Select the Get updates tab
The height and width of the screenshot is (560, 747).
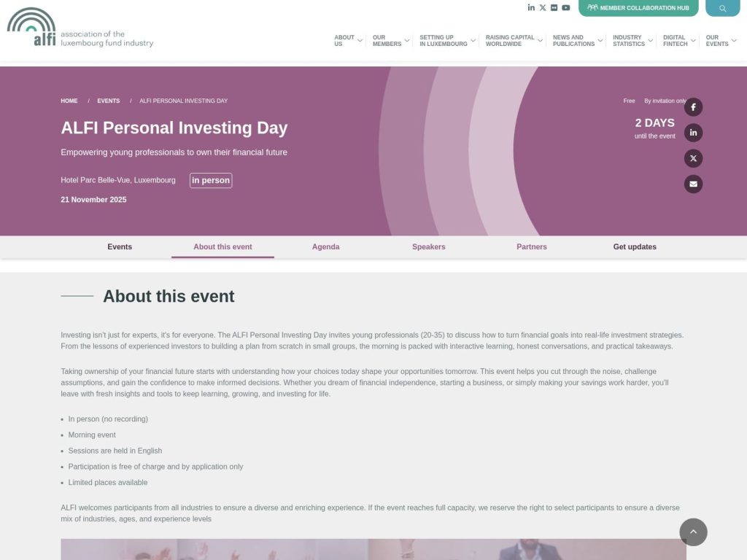click(634, 246)
